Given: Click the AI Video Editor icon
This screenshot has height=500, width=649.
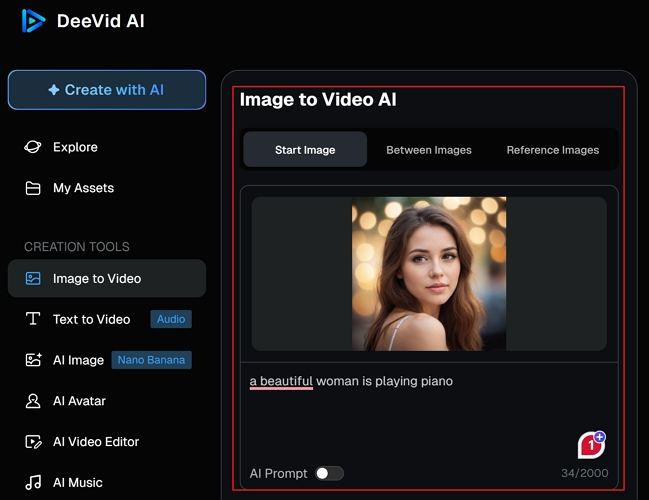Looking at the screenshot, I should tap(33, 442).
